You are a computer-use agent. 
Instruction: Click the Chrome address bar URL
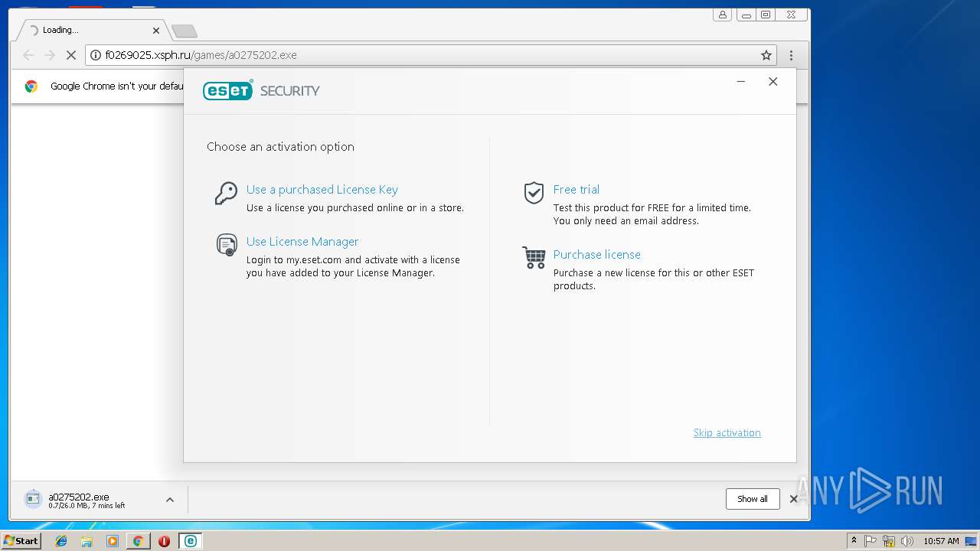click(x=201, y=55)
